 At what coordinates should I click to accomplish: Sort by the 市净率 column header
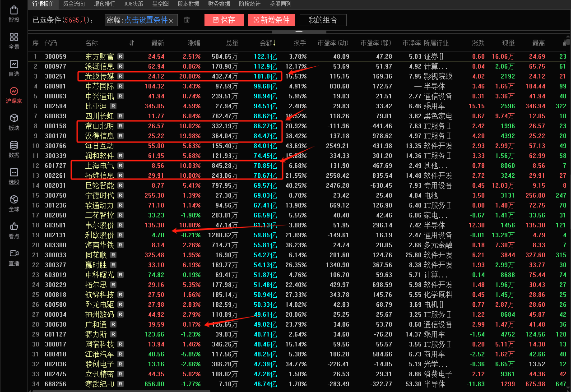[x=412, y=43]
